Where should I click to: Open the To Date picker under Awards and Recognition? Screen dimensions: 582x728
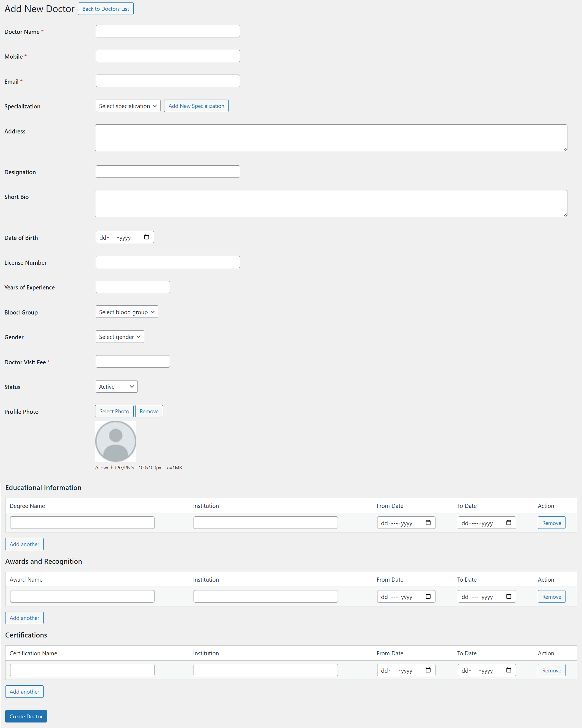[x=509, y=596]
